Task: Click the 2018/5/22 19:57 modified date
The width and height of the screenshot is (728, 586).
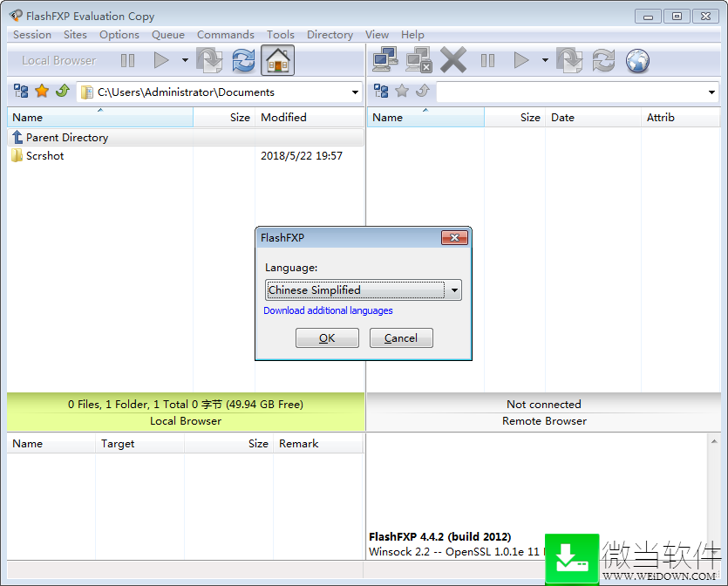Action: (x=302, y=155)
